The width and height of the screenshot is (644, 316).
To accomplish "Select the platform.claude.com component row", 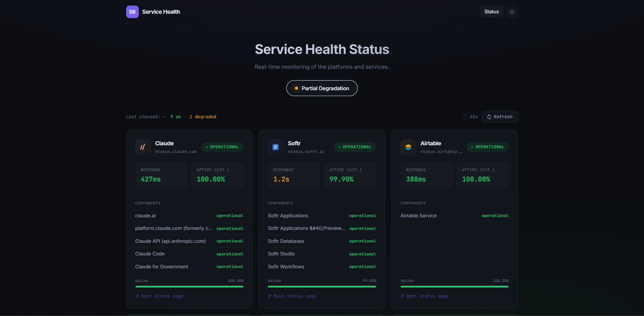I will pos(189,228).
